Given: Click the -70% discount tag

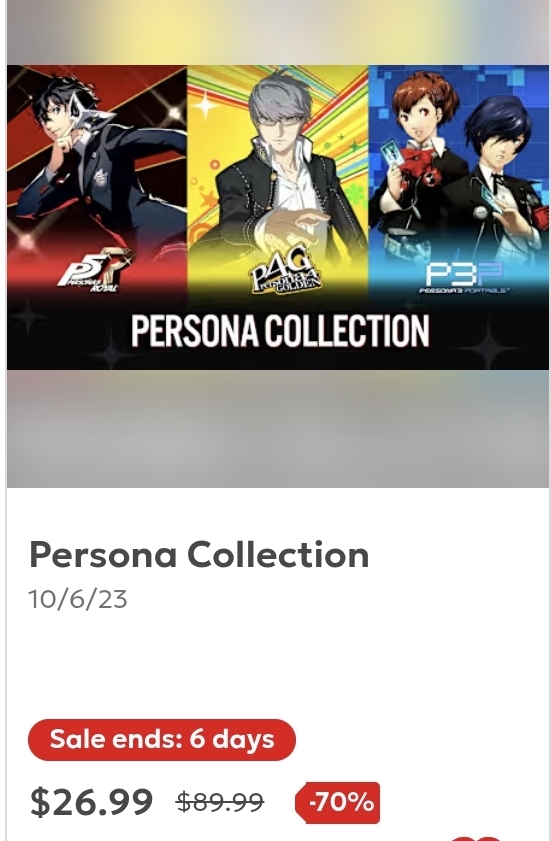Looking at the screenshot, I should (337, 802).
